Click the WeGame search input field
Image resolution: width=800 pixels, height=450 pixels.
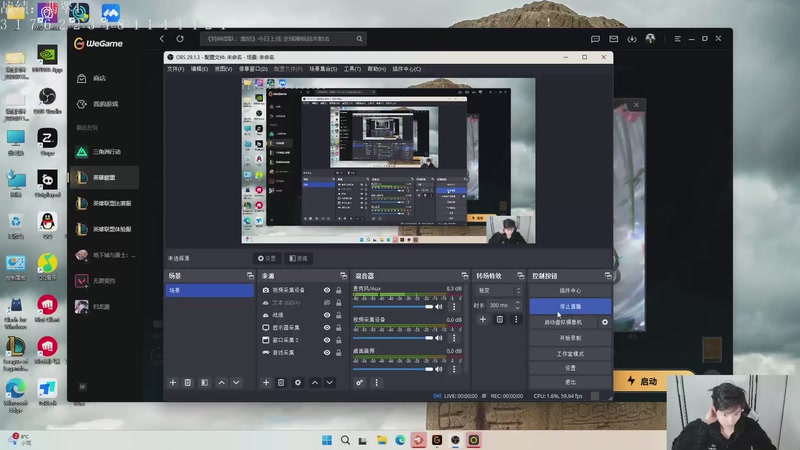coord(283,39)
